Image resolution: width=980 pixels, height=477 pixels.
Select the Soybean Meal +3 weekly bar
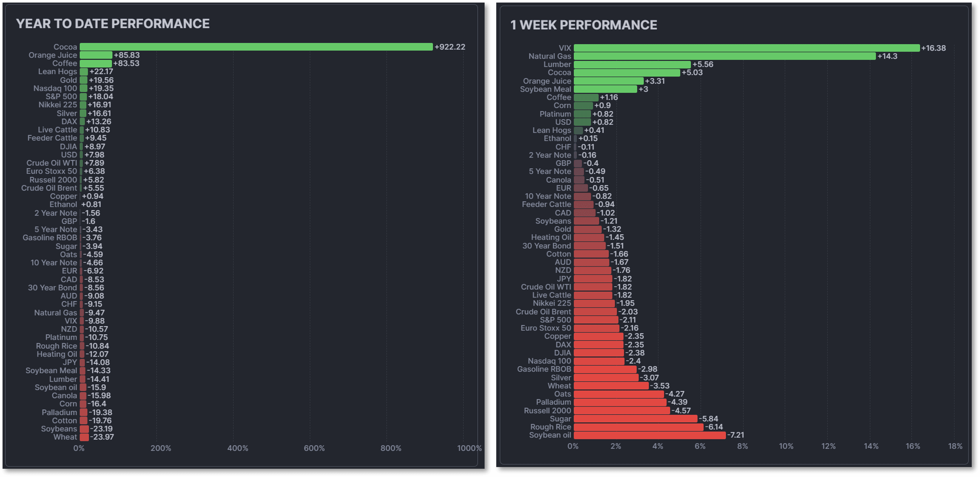(x=605, y=89)
